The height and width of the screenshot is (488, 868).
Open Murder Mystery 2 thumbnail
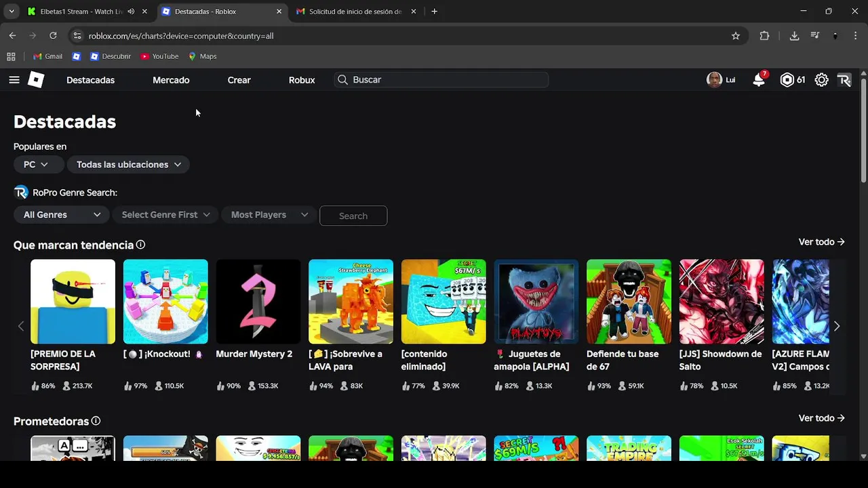pyautogui.click(x=258, y=302)
